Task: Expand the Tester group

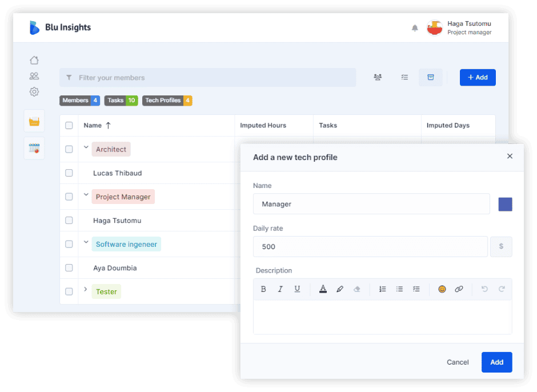Action: point(86,290)
